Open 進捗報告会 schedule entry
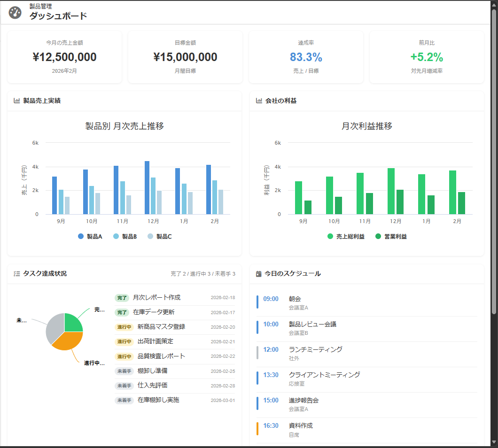 367,404
